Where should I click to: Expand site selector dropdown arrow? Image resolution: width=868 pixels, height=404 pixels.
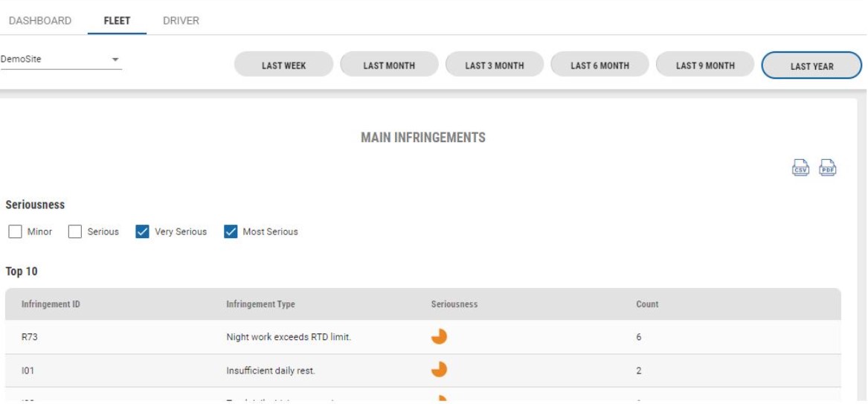[x=115, y=60]
